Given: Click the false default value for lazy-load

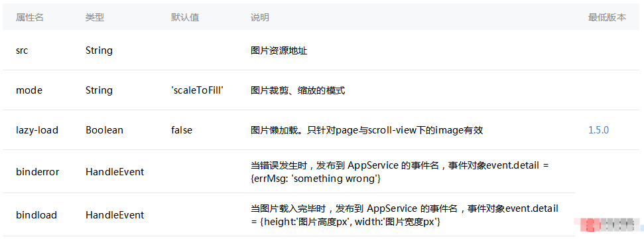Looking at the screenshot, I should point(182,130).
